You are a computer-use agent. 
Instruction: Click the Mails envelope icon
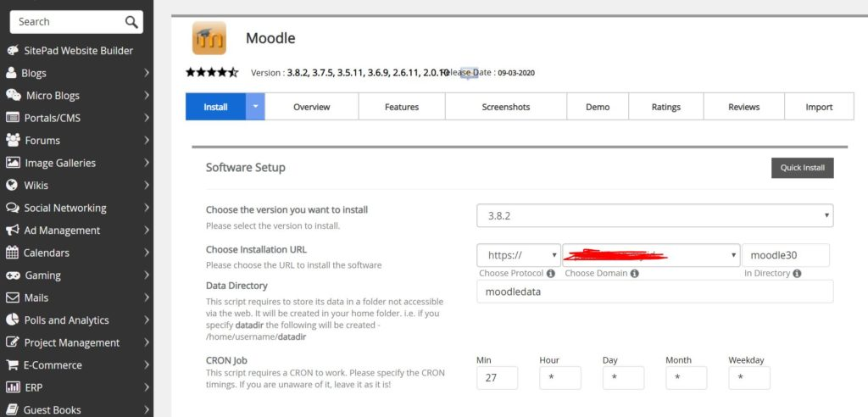(13, 297)
